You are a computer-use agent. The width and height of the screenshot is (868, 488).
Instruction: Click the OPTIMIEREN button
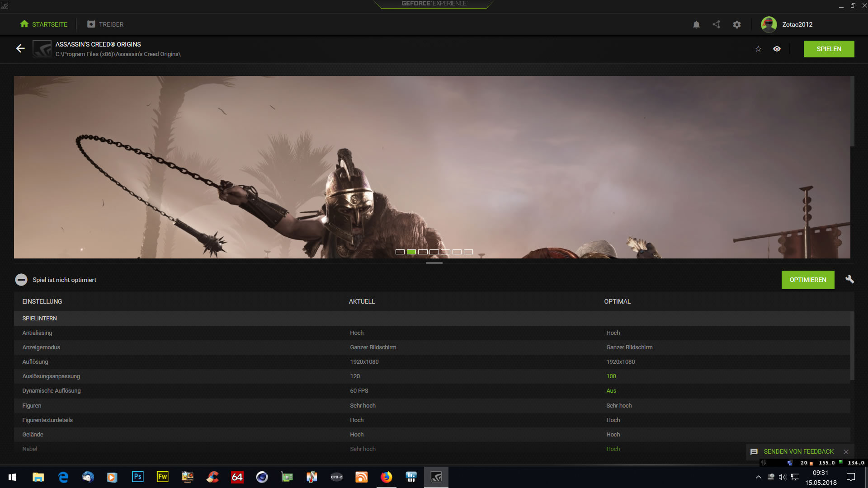[807, 280]
